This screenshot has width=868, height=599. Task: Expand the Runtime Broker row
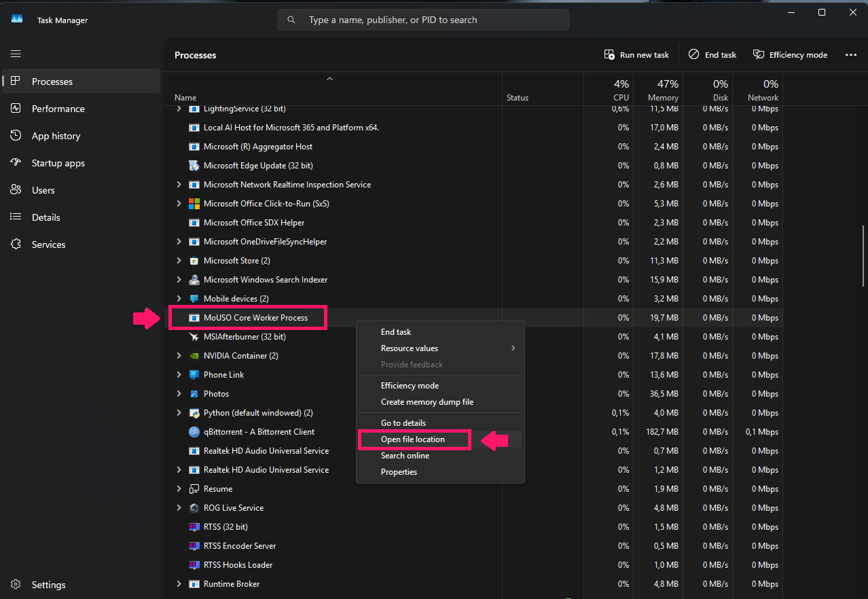pos(179,584)
